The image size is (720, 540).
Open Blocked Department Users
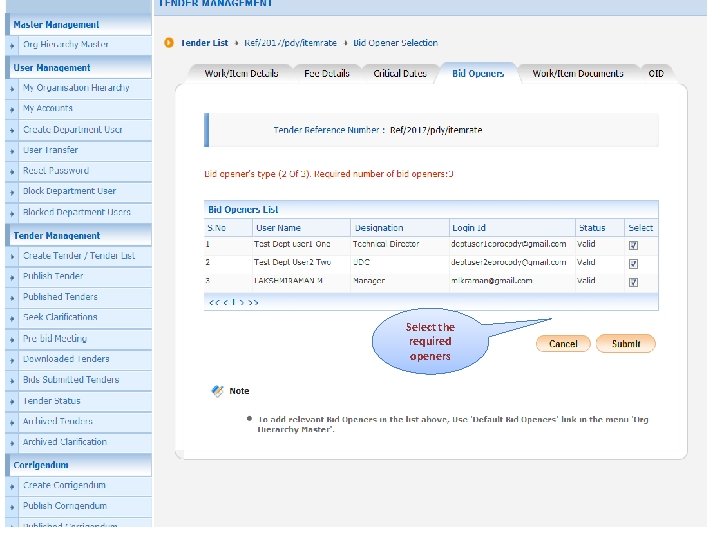point(77,212)
